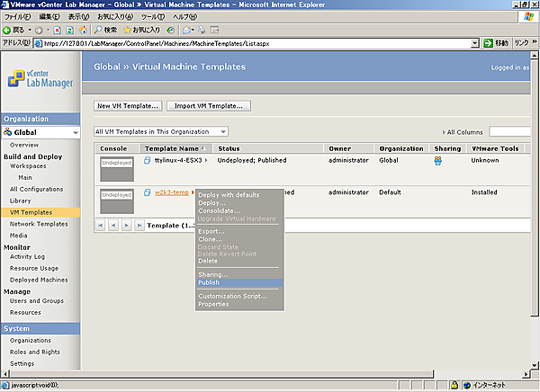Click the New VM Template... button
Viewport: 540px width, 392px height.
[128, 105]
